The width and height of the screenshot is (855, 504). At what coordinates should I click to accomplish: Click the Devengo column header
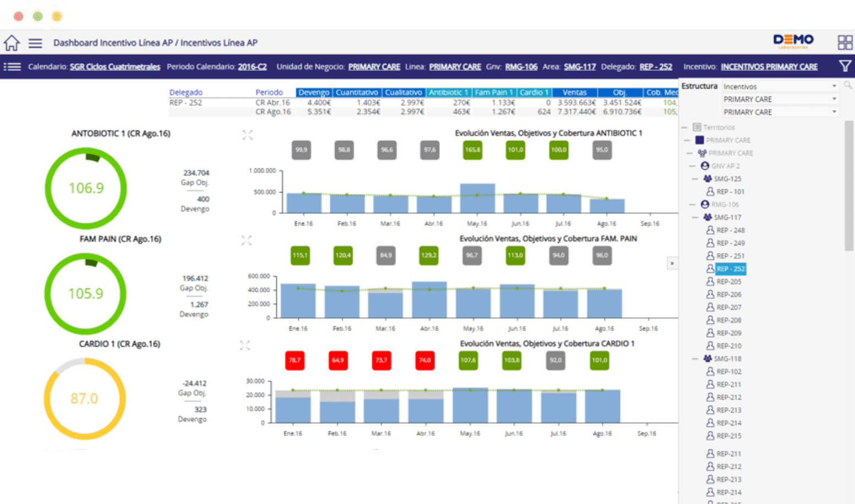(x=314, y=92)
